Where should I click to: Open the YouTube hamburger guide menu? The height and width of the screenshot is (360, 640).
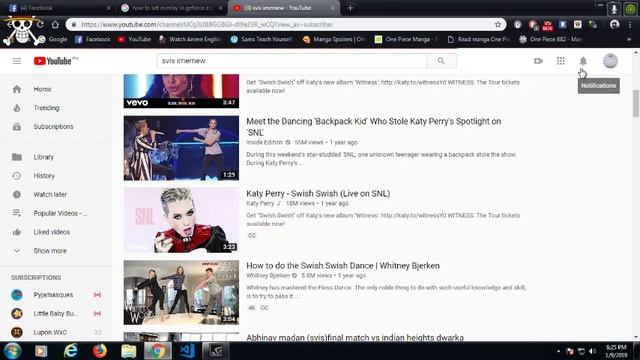pos(17,61)
